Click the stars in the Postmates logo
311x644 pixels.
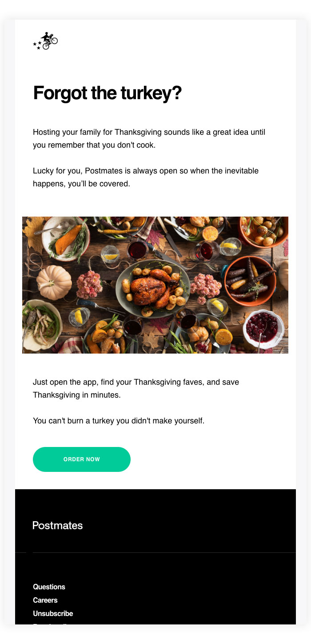point(37,45)
